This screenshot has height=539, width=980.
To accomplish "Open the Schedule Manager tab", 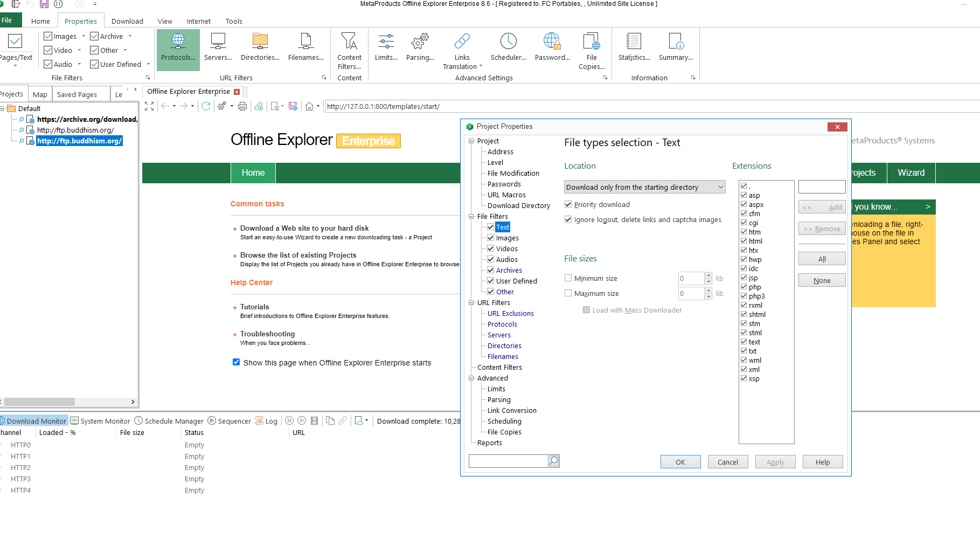I will (169, 421).
